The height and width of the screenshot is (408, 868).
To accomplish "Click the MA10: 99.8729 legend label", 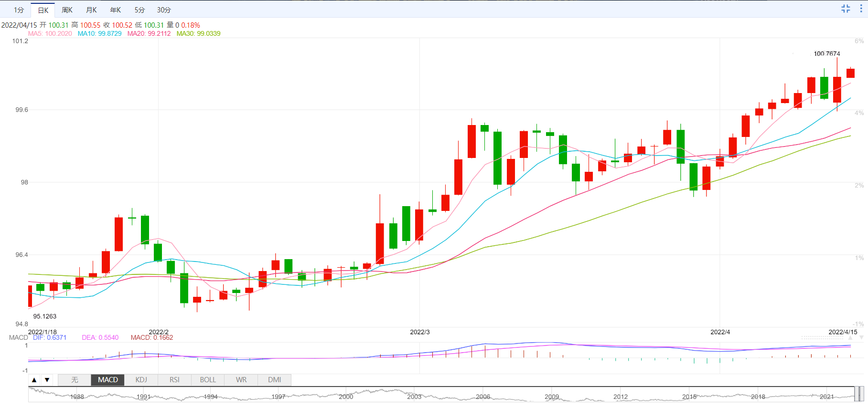I will [x=99, y=33].
